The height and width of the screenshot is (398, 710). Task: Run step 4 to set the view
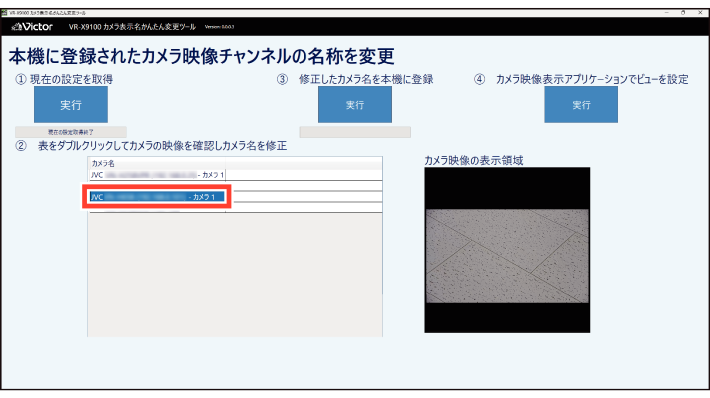coord(581,105)
